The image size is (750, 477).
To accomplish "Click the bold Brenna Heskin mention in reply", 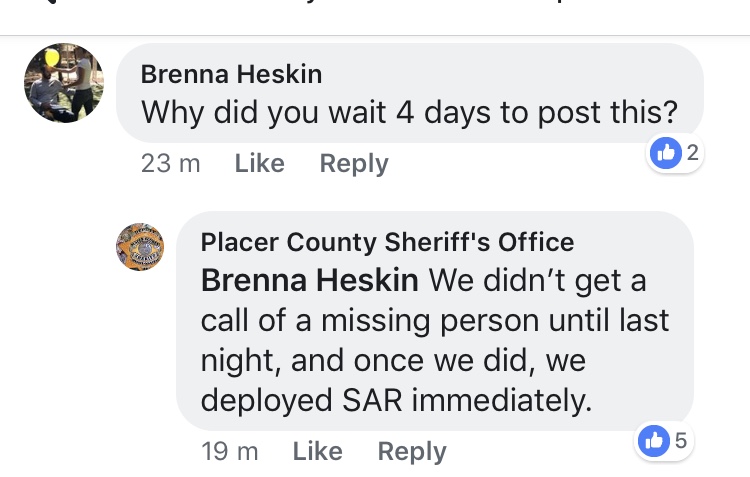I will [x=310, y=280].
